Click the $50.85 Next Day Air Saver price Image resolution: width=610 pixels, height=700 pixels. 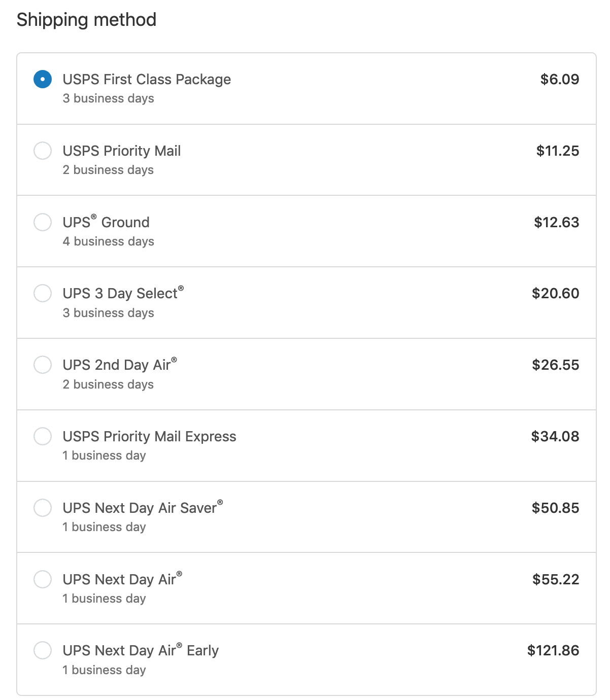tap(555, 508)
